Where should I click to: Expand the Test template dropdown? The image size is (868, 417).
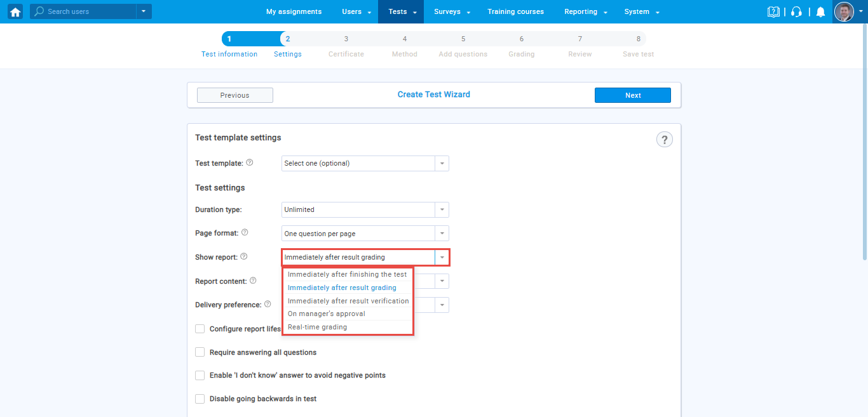tap(365, 163)
